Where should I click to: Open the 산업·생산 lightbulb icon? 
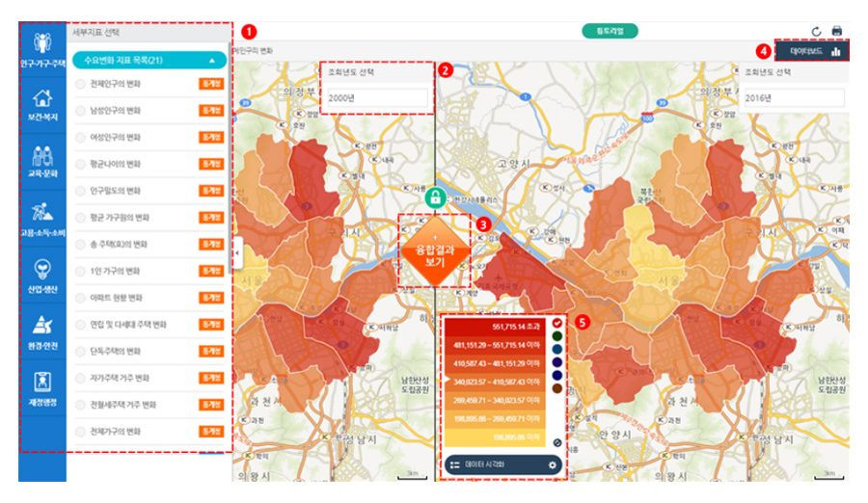41,273
